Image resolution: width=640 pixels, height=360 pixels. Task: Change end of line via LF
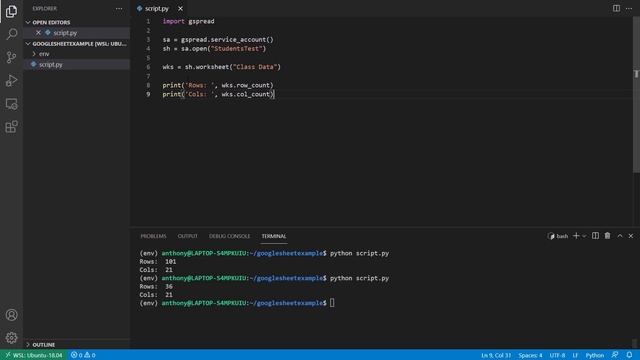pos(575,355)
